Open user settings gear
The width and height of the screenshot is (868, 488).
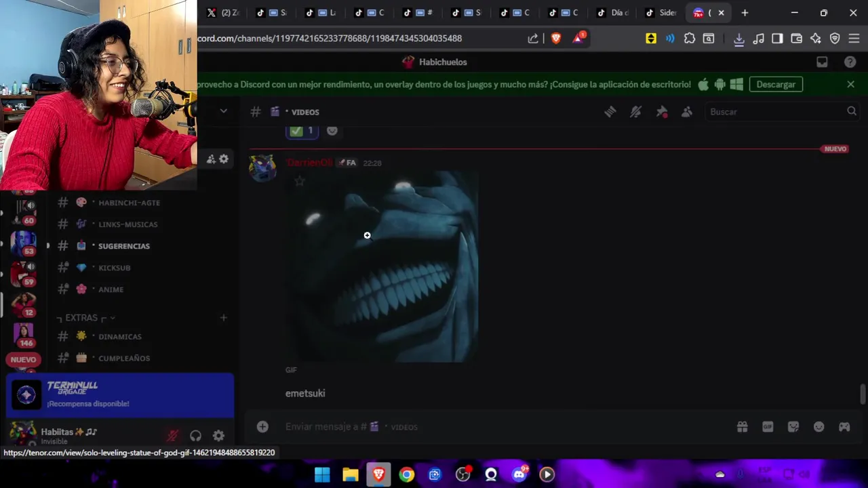(218, 436)
